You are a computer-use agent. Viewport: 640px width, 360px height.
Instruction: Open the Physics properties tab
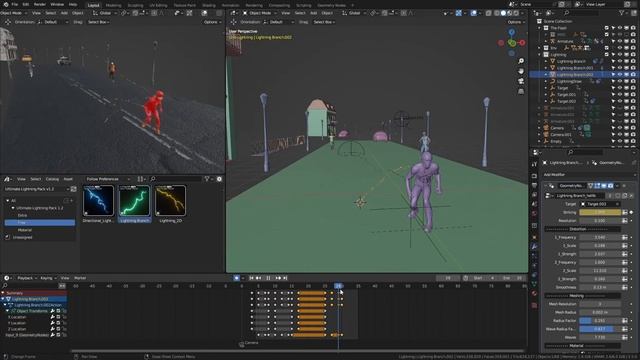(534, 266)
